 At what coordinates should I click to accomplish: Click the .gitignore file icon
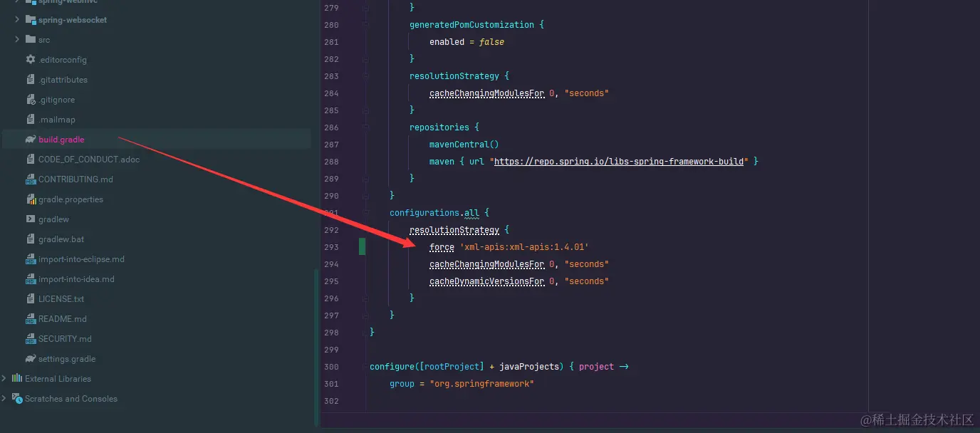(31, 100)
